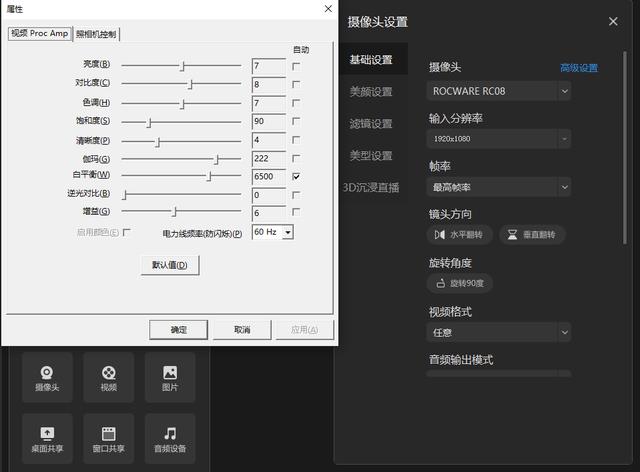Flip camera with 水平翻转
Screen dimensions: 640x472
(459, 235)
